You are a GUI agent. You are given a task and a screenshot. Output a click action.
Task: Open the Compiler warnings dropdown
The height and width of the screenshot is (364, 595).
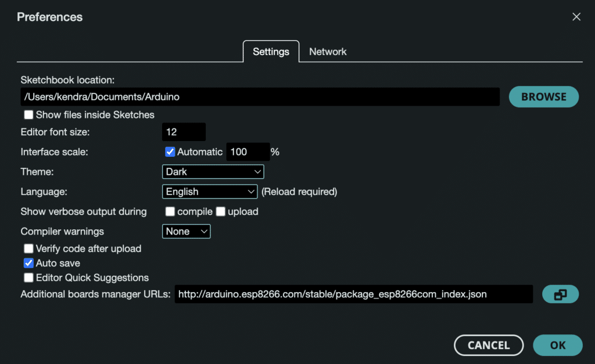186,231
